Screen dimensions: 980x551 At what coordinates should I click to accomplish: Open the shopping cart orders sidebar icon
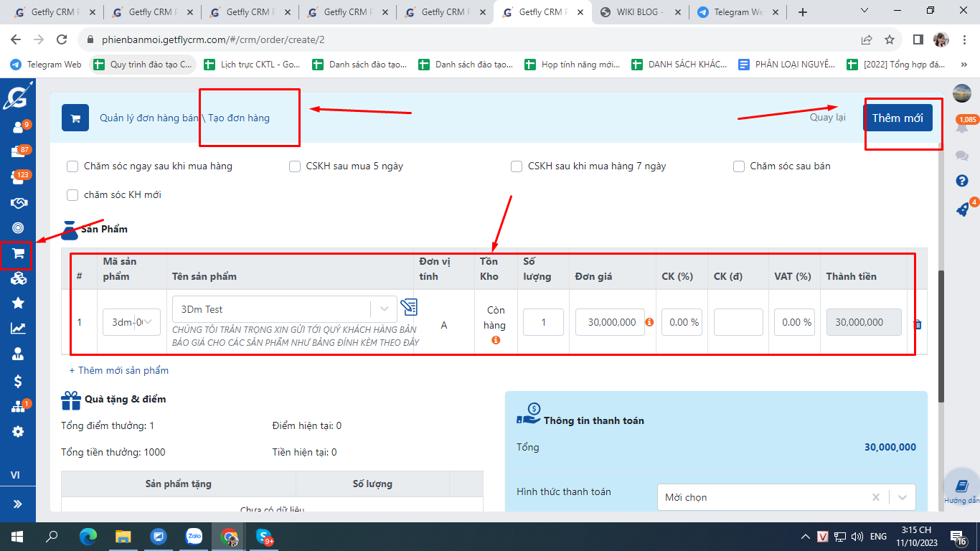[x=18, y=254]
